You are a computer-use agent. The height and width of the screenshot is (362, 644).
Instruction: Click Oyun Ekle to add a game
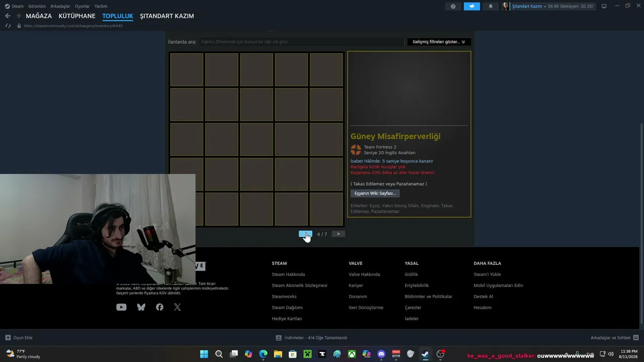tap(23, 338)
